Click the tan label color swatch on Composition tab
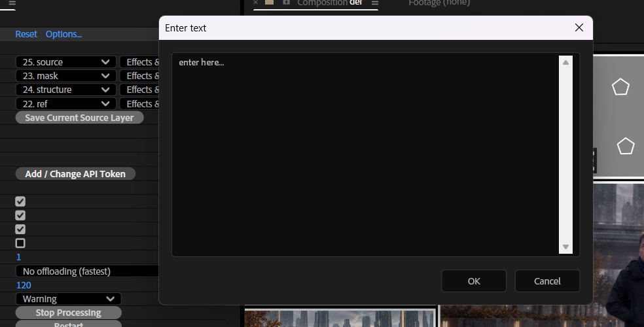 pos(270,2)
